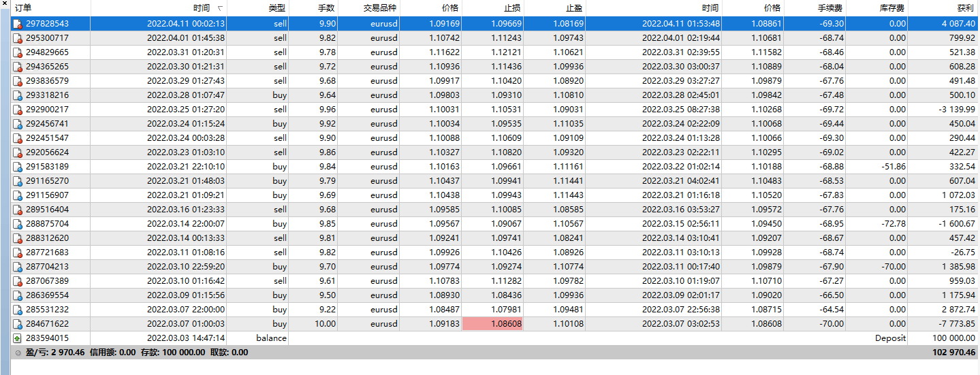Click the green deposit icon for 283594015
Viewport: 980px width, 375px height.
point(17,338)
